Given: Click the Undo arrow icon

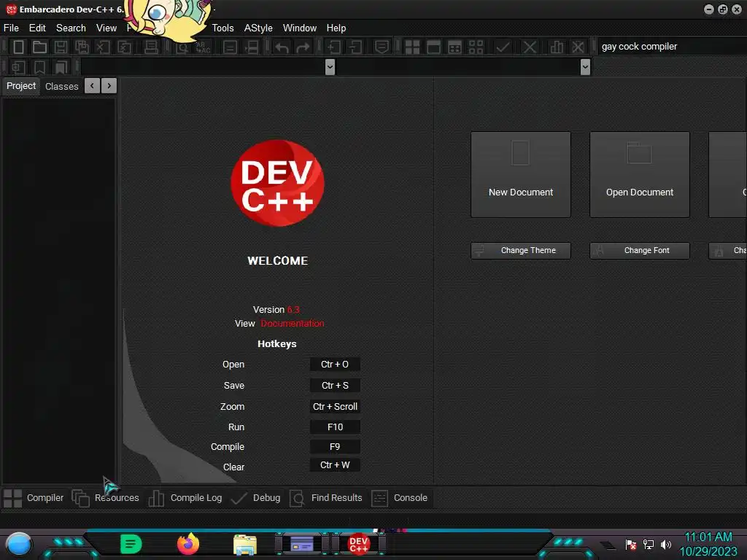Looking at the screenshot, I should [x=282, y=47].
